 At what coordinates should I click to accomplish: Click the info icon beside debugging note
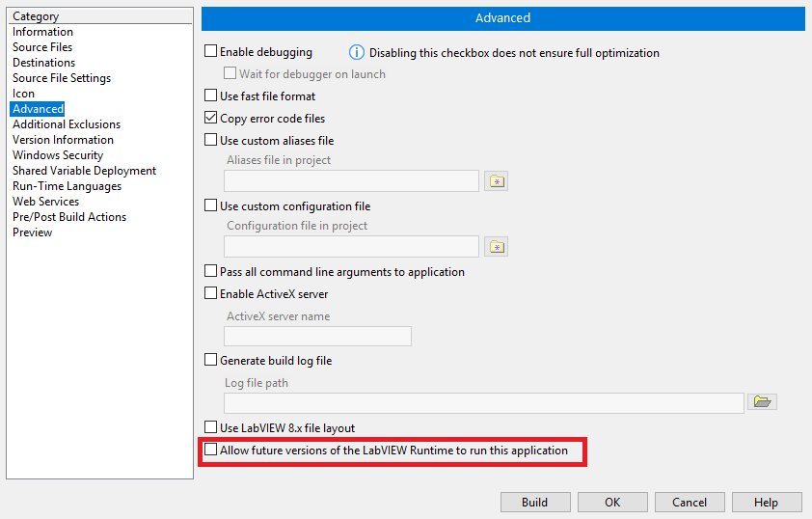(356, 52)
